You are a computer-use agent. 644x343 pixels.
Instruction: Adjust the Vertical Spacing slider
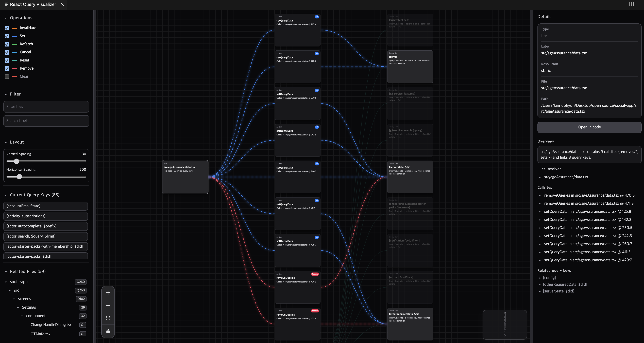[17, 161]
